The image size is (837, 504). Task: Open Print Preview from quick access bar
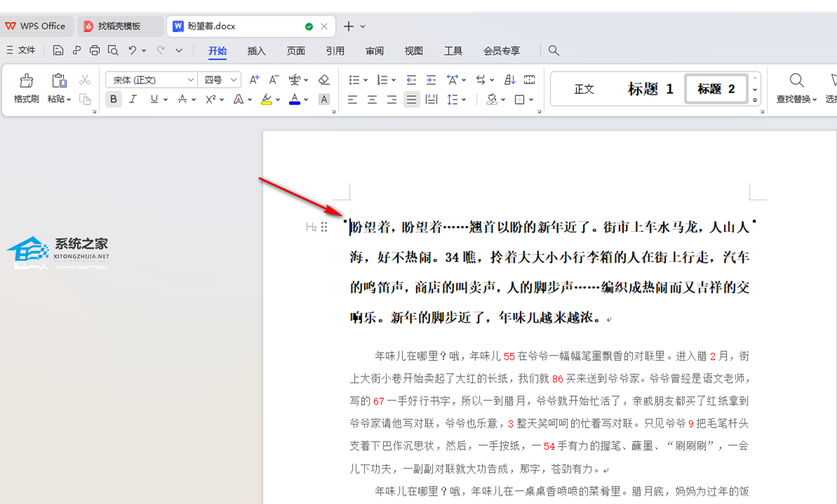(113, 50)
